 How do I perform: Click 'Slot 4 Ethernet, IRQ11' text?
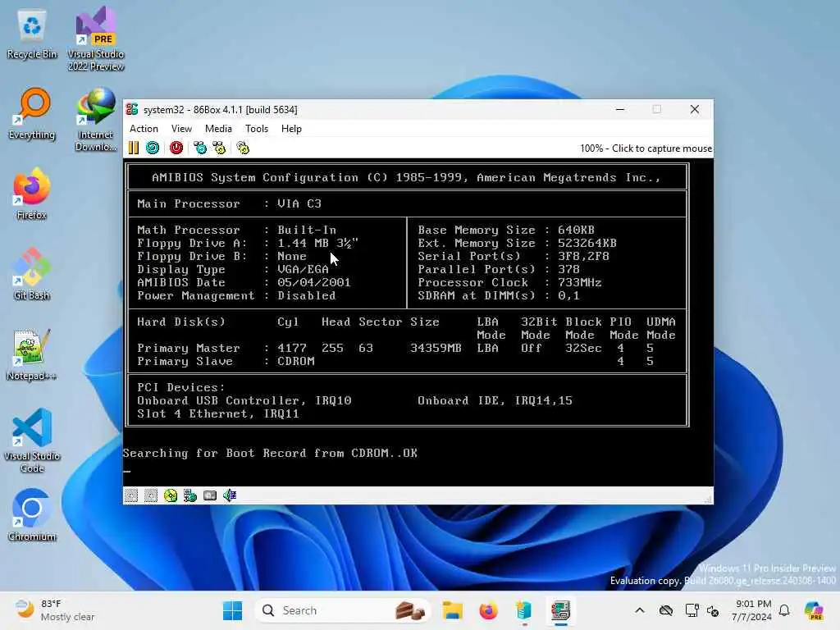(x=218, y=413)
